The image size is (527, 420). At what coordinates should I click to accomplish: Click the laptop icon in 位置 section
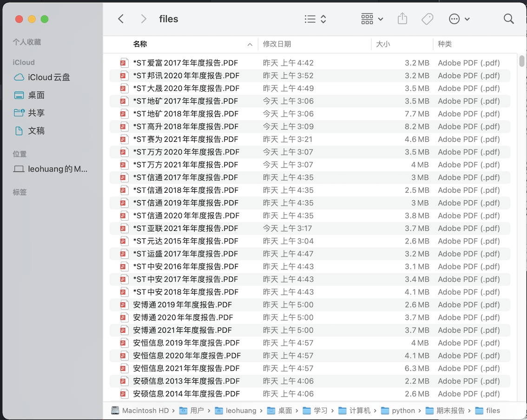19,169
